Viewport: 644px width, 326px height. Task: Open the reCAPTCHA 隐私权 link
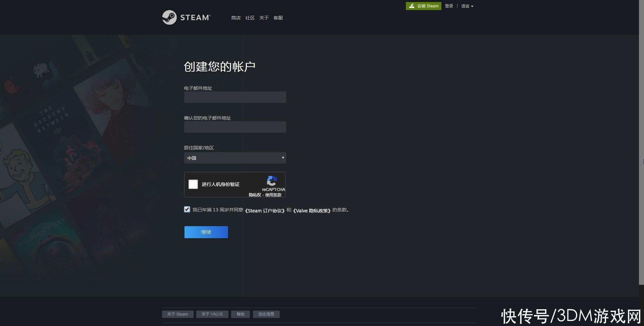pos(255,195)
